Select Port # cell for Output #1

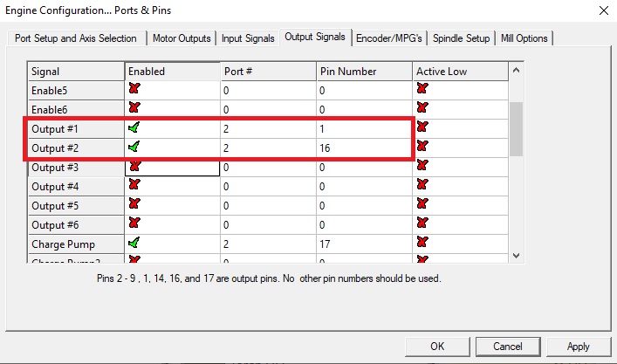tap(268, 129)
